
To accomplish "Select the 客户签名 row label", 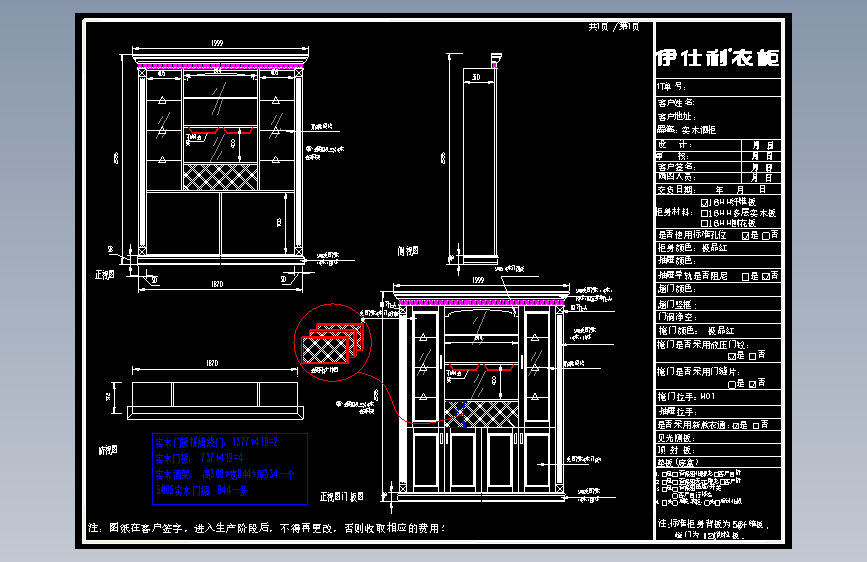I will coord(676,166).
